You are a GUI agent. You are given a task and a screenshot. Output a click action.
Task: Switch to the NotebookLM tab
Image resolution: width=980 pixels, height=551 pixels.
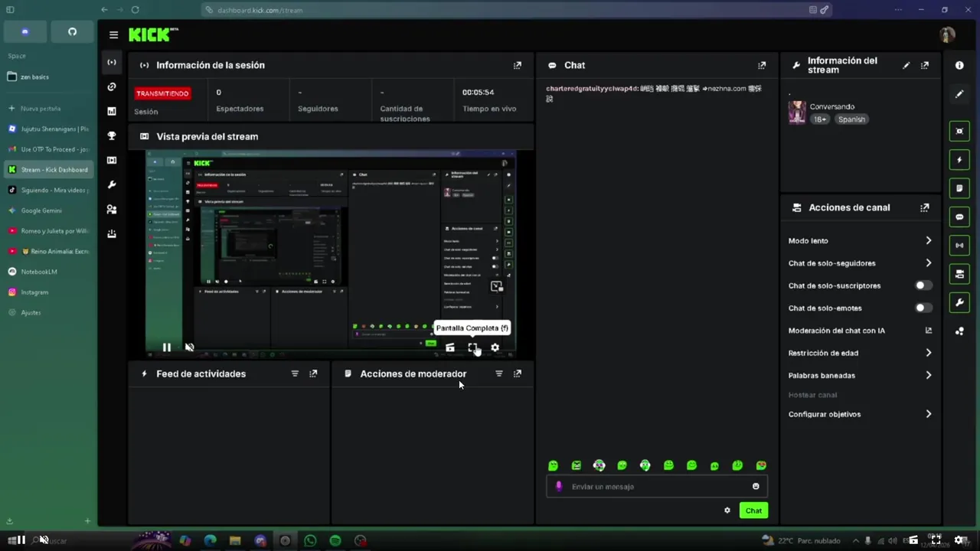coord(48,272)
